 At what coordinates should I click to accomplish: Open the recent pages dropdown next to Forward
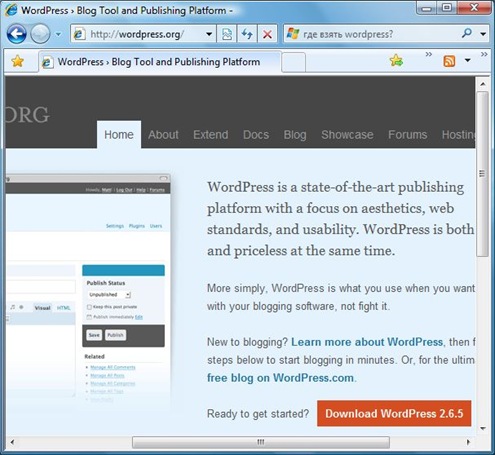click(x=58, y=34)
